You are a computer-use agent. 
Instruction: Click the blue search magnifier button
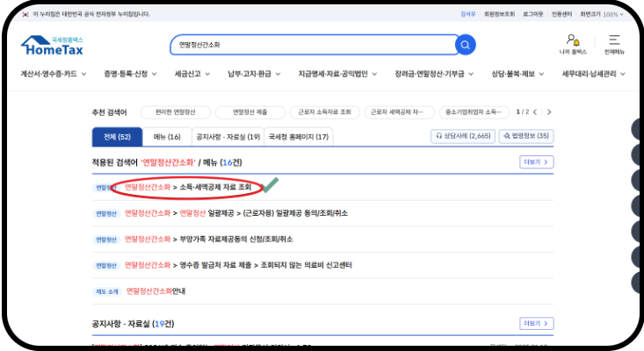coord(466,45)
